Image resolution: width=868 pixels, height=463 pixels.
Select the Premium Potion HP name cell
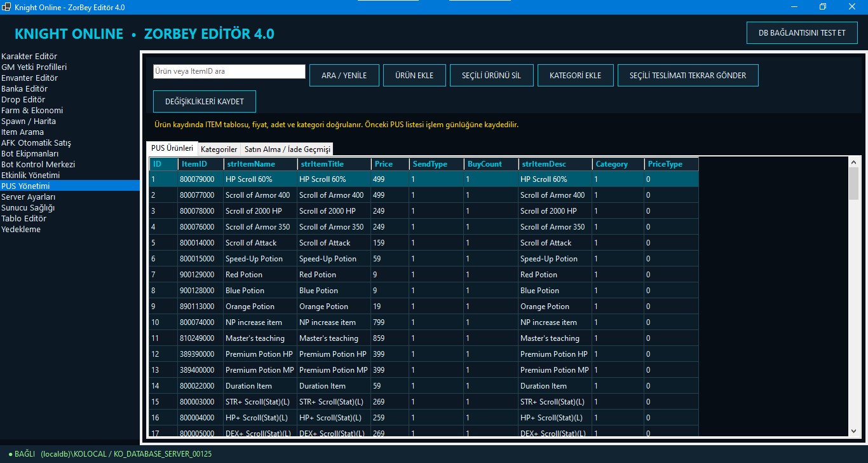261,354
